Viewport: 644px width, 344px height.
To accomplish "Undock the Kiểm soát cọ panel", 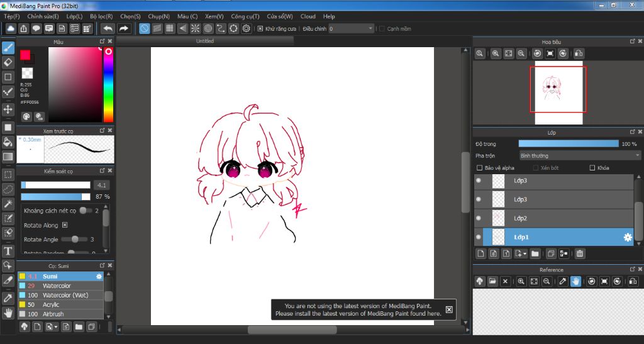I will (x=103, y=171).
